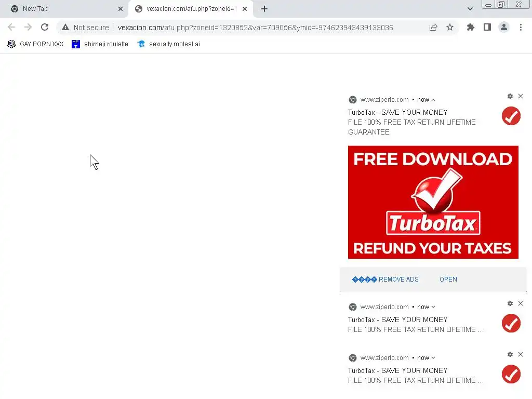Image resolution: width=532 pixels, height=399 pixels.
Task: Click the browser back arrow
Action: tap(11, 27)
